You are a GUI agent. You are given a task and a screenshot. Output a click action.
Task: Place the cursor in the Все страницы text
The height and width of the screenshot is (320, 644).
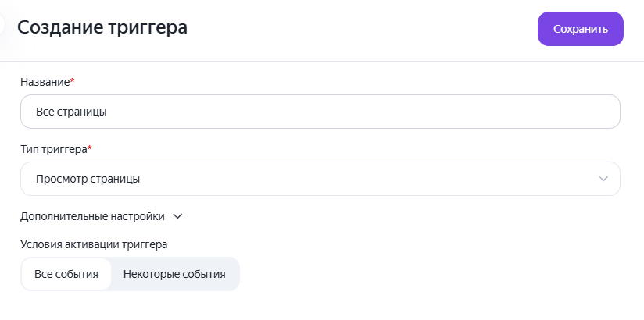click(71, 112)
